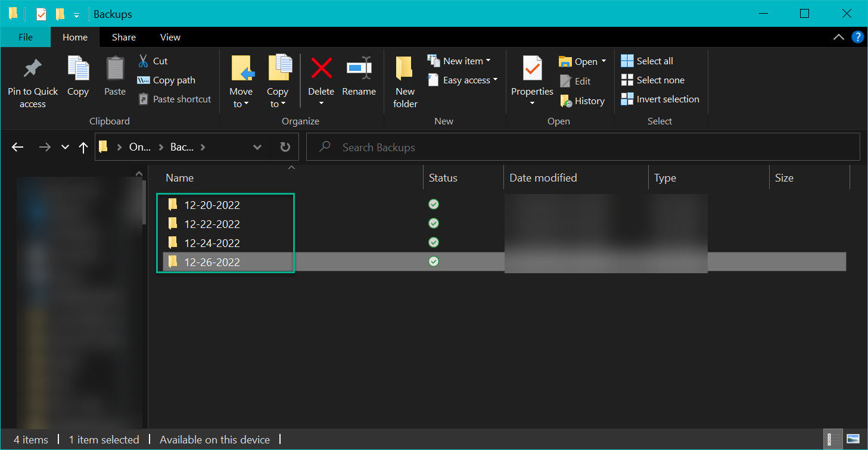868x450 pixels.
Task: Select the 12-22-2022 folder
Action: point(212,224)
